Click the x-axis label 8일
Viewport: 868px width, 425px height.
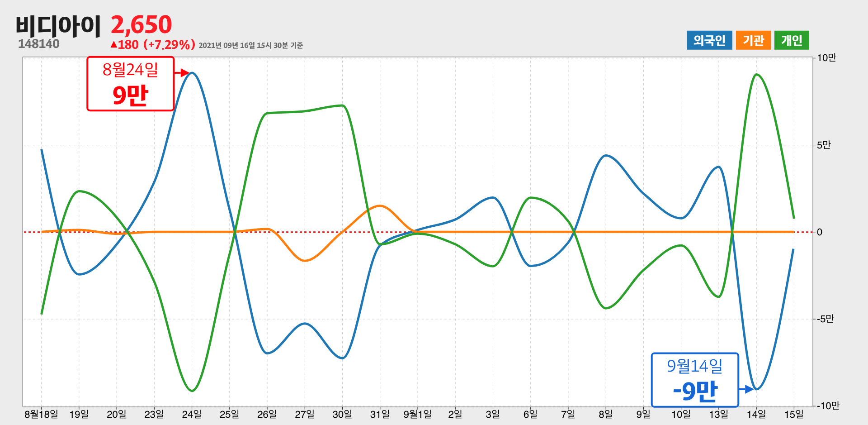(606, 414)
